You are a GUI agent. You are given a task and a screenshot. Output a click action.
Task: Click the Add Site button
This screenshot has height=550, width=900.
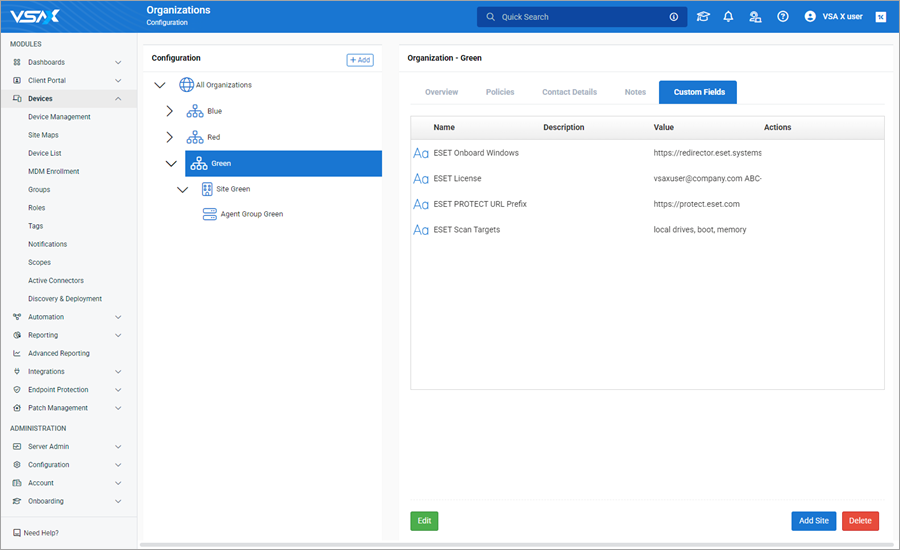tap(813, 521)
